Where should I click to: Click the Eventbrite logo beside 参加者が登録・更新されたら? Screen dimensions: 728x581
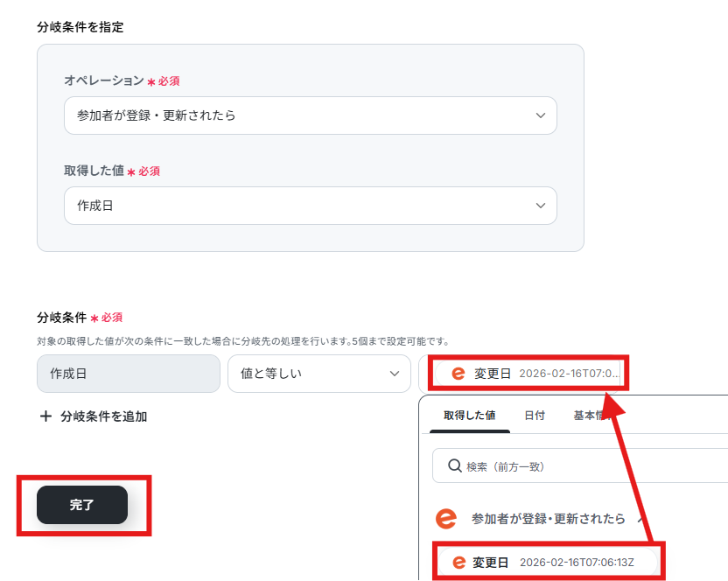click(x=445, y=518)
